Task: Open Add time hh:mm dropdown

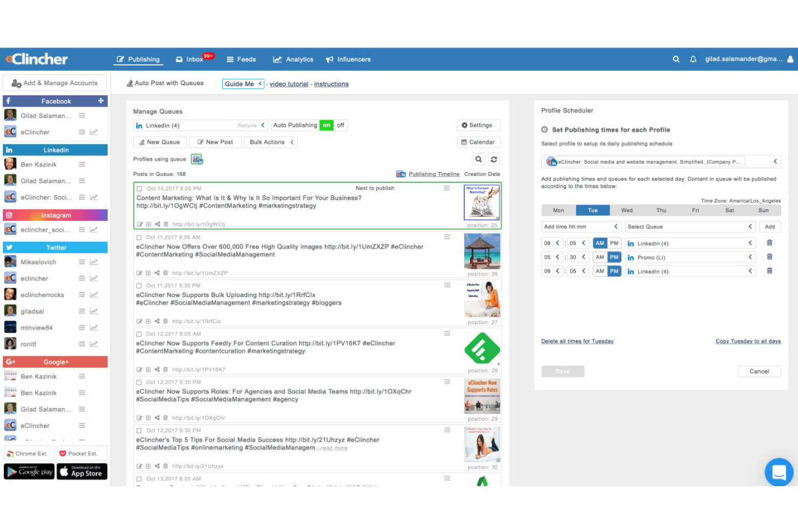Action: point(581,226)
